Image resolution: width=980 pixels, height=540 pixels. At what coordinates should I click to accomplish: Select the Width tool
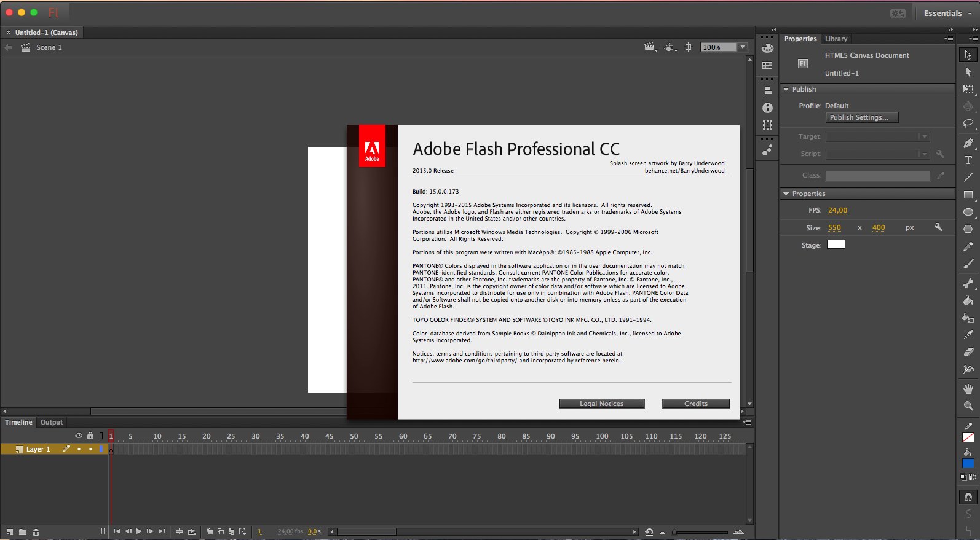[968, 369]
